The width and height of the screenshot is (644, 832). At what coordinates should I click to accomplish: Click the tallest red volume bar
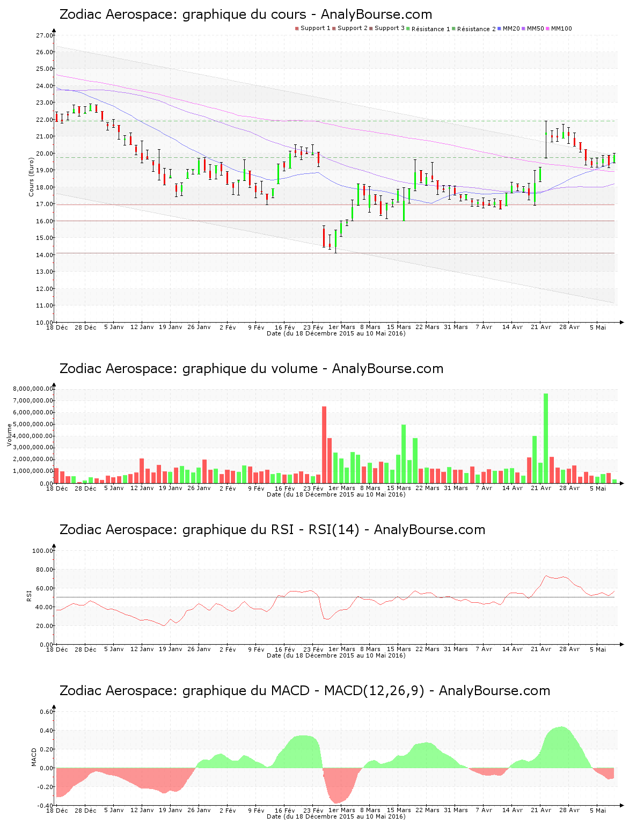(x=324, y=444)
